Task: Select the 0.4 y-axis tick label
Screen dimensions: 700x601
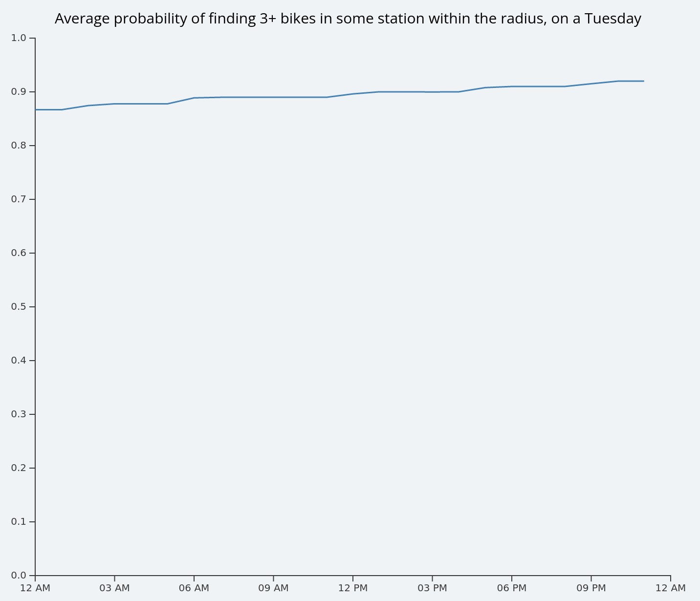Action: coord(18,360)
